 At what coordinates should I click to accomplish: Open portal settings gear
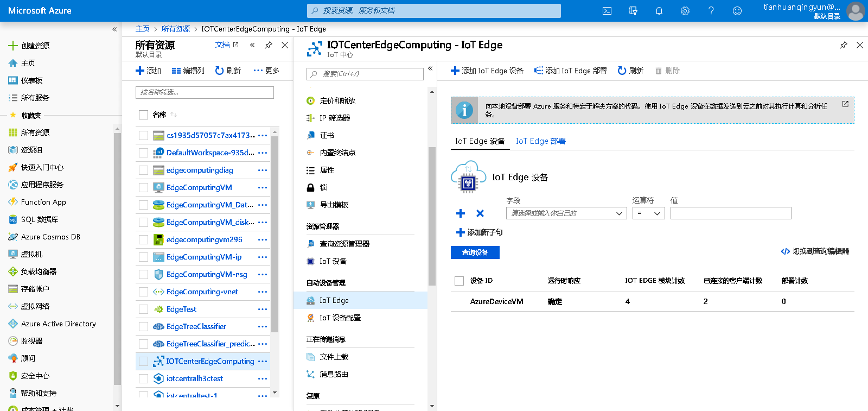685,11
